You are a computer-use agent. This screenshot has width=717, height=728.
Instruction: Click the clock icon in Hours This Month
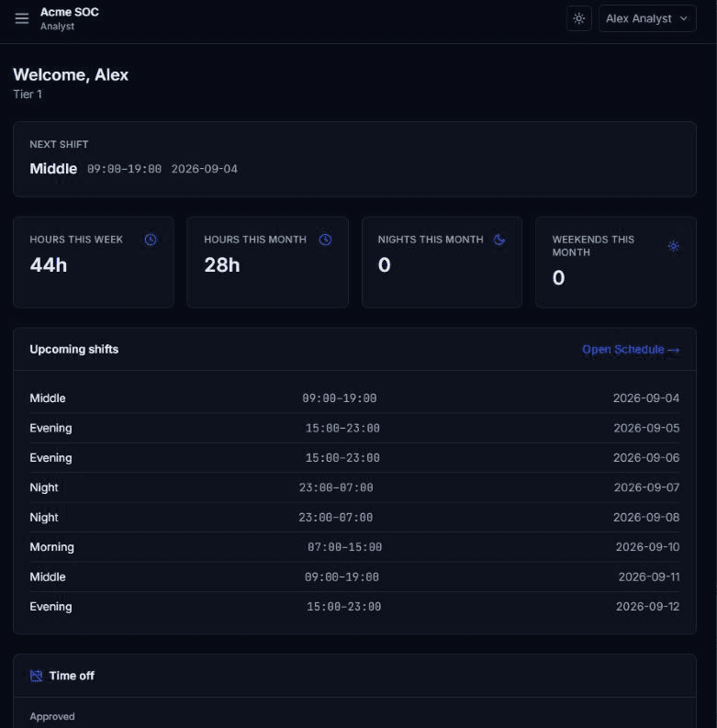tap(325, 240)
